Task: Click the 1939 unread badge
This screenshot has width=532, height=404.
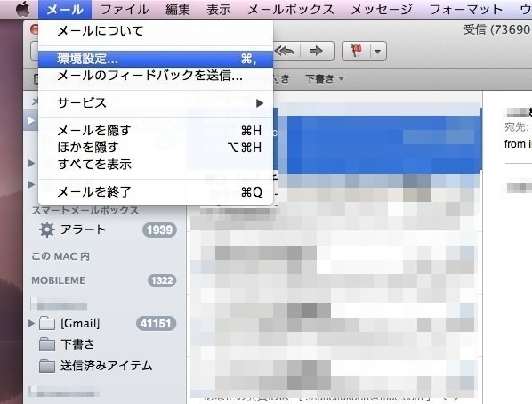Action: coord(159,230)
